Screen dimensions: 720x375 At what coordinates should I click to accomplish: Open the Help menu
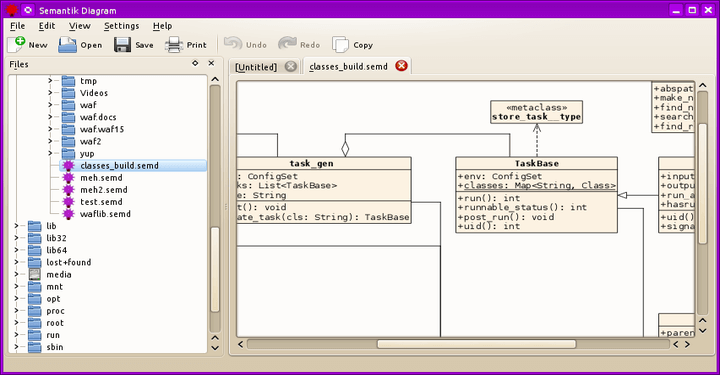click(163, 26)
